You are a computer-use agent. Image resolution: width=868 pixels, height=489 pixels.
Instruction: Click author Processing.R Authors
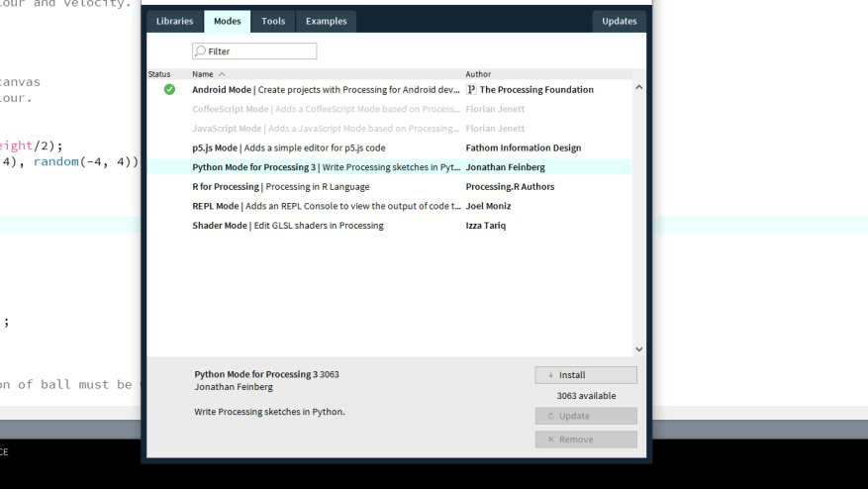510,187
